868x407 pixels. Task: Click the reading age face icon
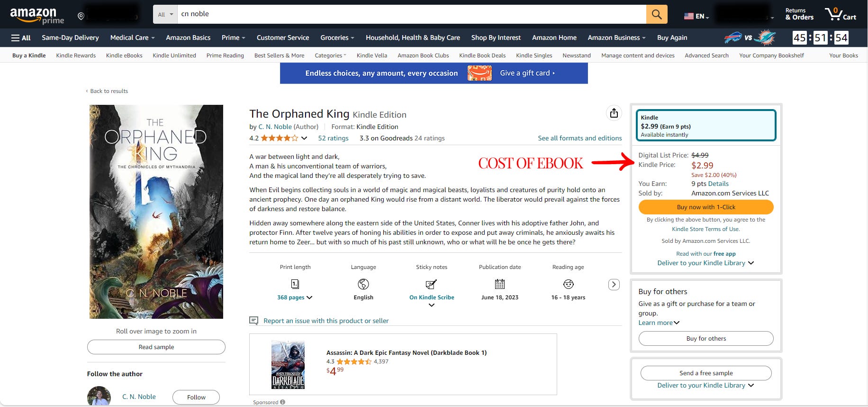[x=569, y=284]
